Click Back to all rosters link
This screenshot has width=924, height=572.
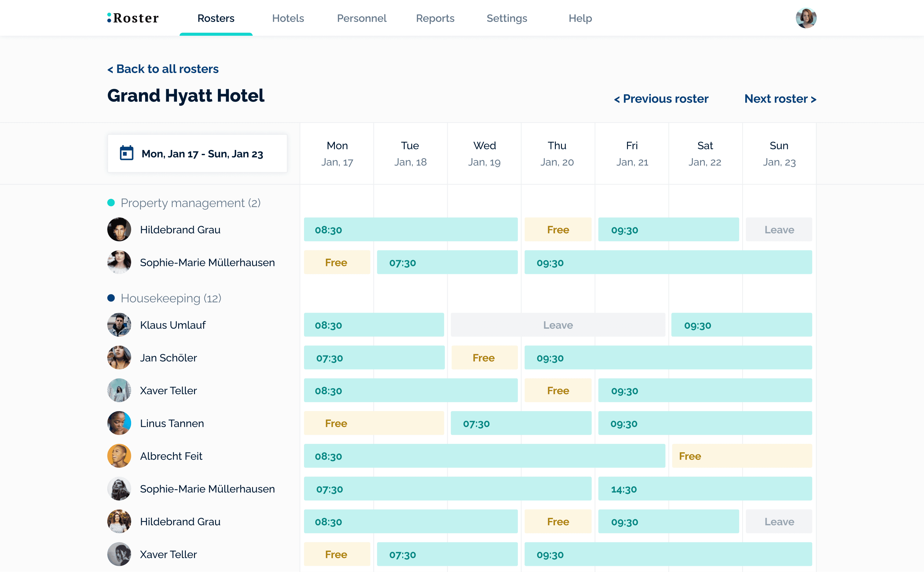(x=163, y=69)
